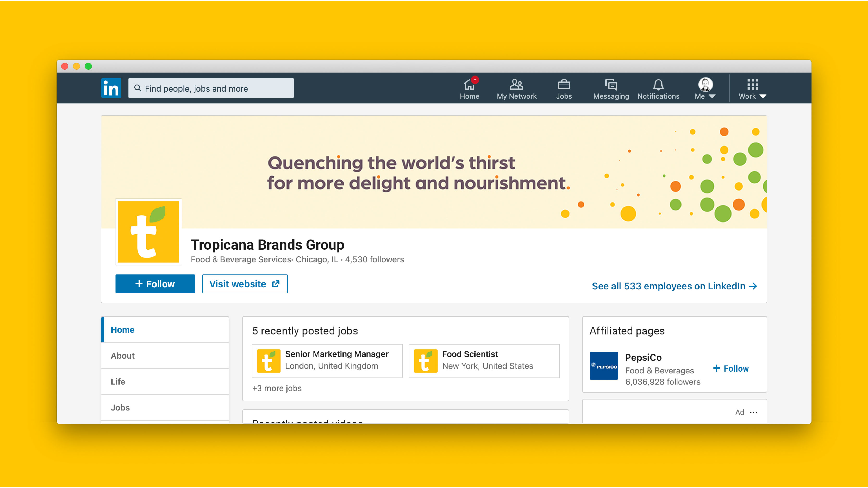
Task: Follow Tropicana Brands Group
Action: (x=155, y=284)
